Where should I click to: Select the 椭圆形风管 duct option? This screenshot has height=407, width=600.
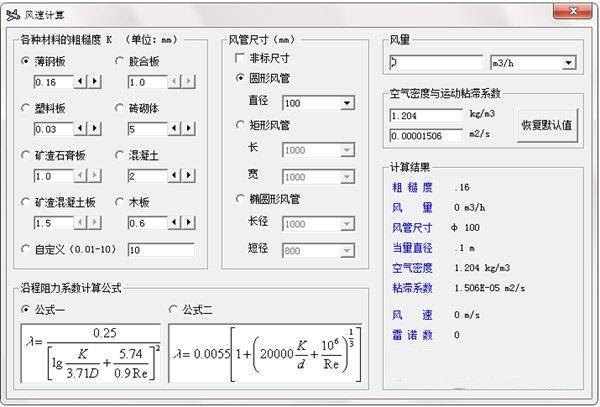tap(241, 199)
